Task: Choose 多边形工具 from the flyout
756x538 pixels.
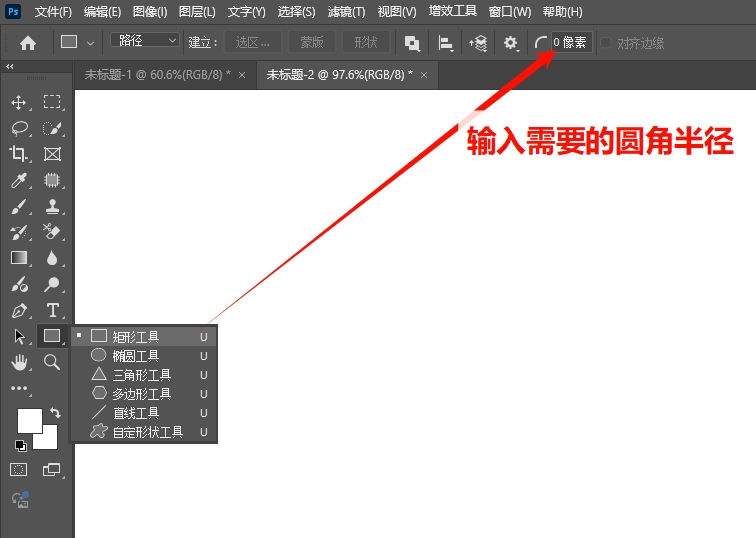Action: tap(144, 394)
